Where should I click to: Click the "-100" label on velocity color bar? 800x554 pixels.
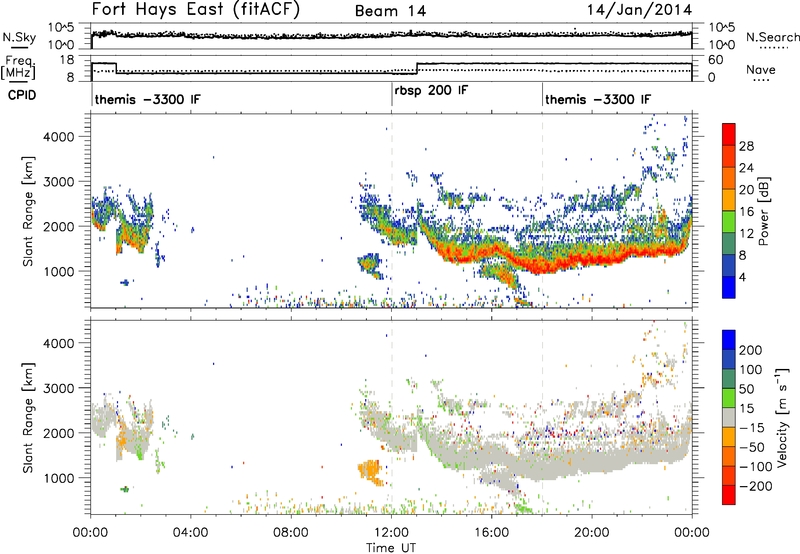[756, 467]
